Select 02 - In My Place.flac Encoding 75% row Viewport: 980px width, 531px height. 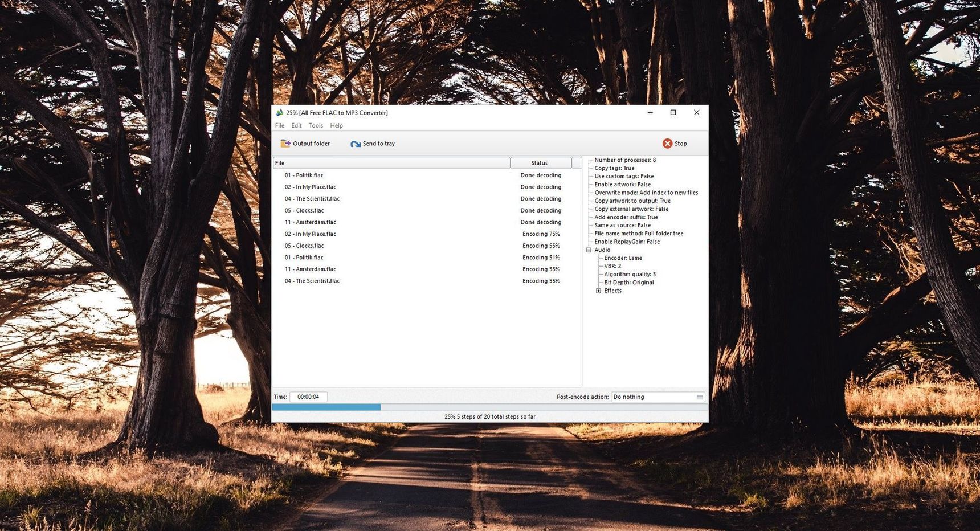click(427, 234)
